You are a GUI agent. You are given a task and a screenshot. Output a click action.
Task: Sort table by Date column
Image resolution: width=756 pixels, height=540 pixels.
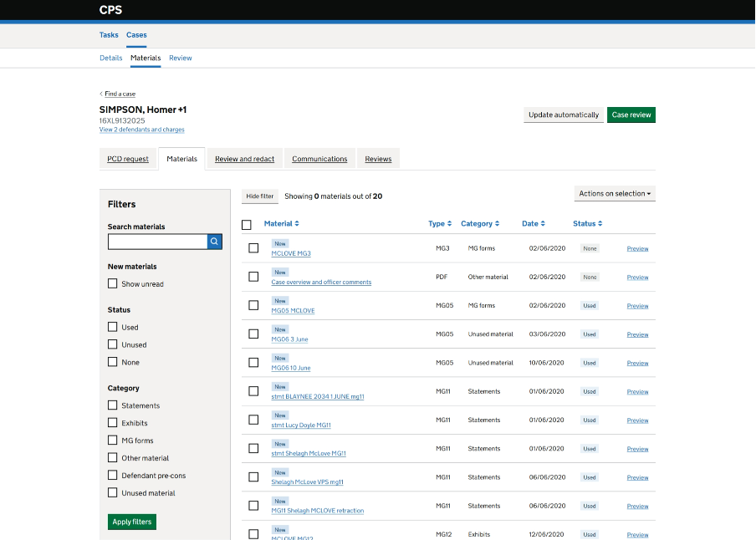click(x=534, y=224)
